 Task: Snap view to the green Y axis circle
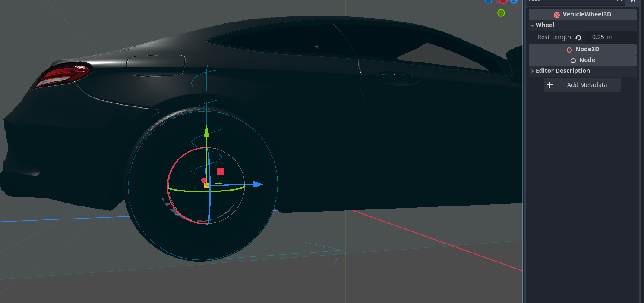pos(501,13)
